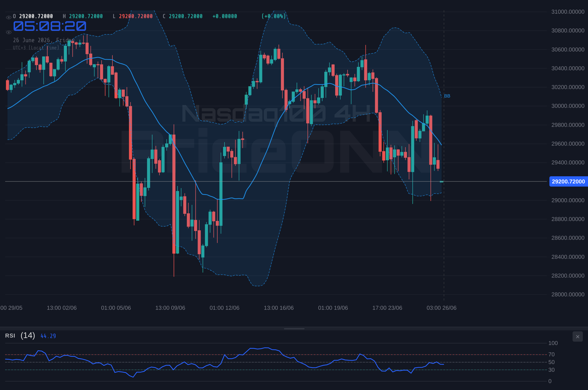Click the UTC+3 (Local Time) label
The image size is (588, 390).
pos(36,48)
